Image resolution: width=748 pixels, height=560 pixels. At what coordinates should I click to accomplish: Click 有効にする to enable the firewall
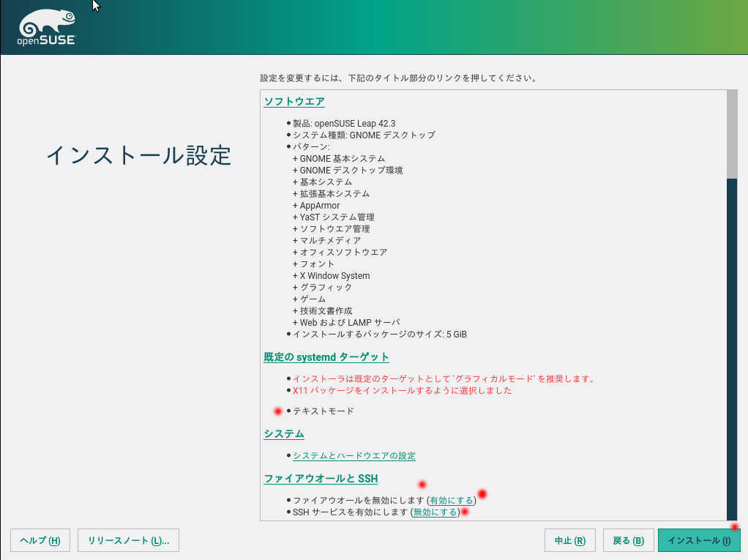452,501
